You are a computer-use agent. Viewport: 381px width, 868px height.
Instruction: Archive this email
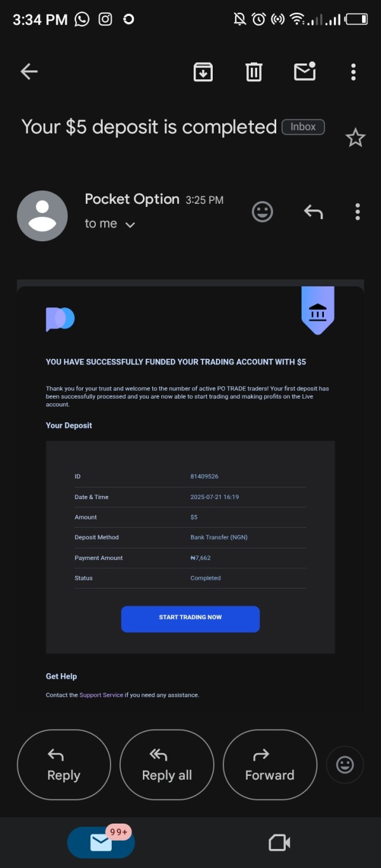point(203,72)
